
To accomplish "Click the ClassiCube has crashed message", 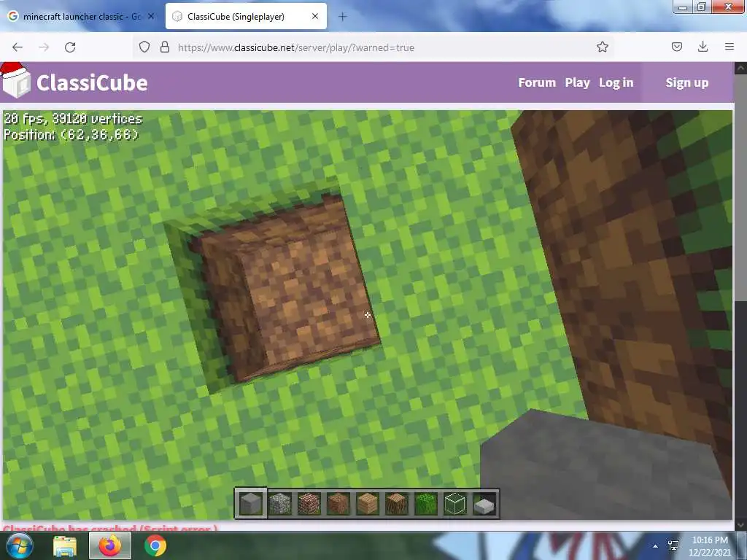I will (x=110, y=528).
